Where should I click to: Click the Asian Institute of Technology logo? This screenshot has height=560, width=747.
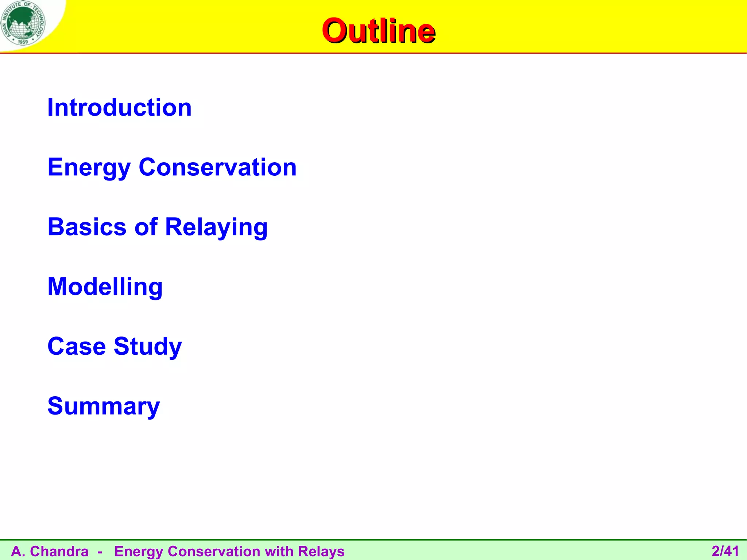(23, 23)
